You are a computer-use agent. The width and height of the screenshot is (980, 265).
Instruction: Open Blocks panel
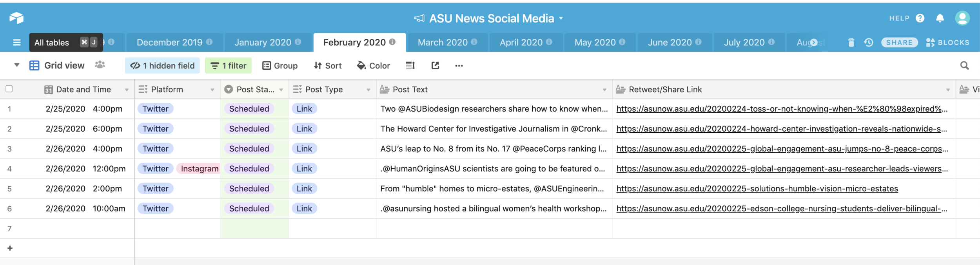[948, 42]
